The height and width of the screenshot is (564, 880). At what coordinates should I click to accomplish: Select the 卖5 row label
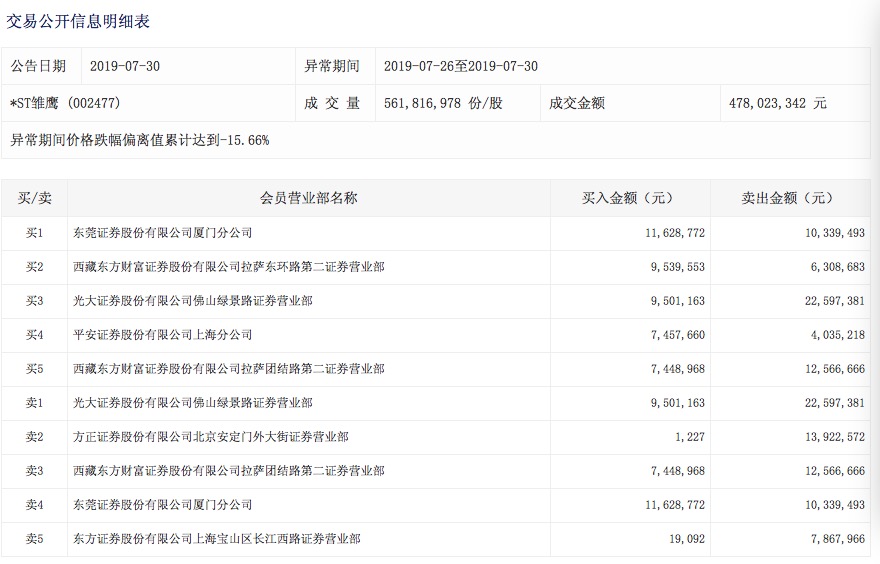34,539
